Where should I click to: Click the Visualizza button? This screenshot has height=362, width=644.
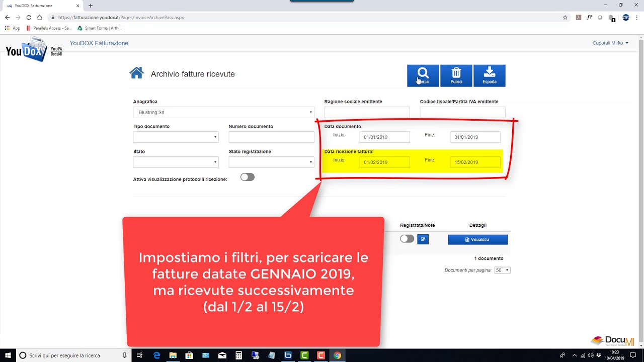477,239
